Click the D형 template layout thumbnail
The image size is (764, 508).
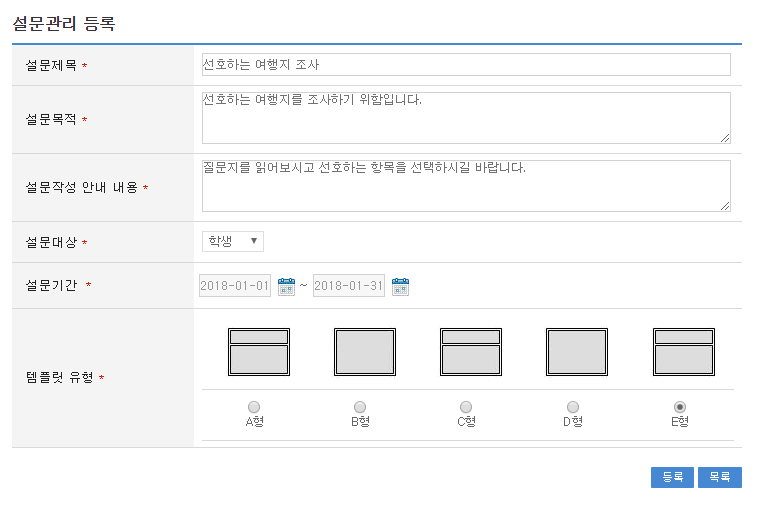[x=577, y=352]
